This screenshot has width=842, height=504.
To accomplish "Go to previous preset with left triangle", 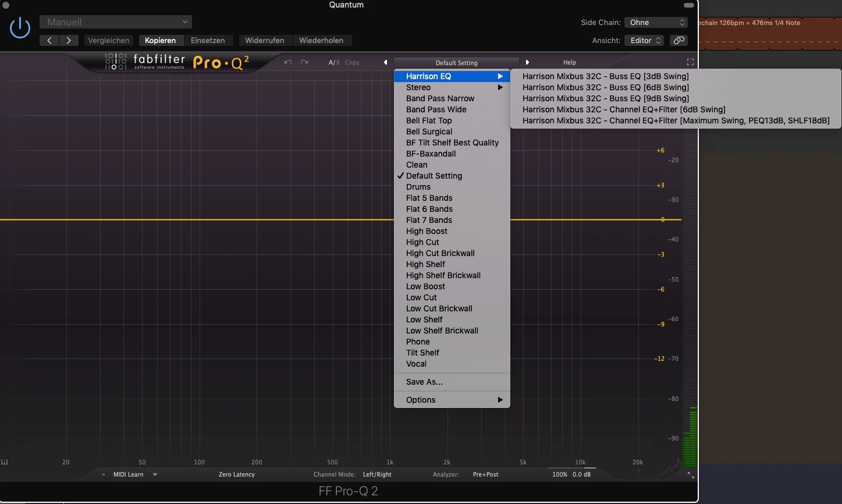I will (x=385, y=62).
